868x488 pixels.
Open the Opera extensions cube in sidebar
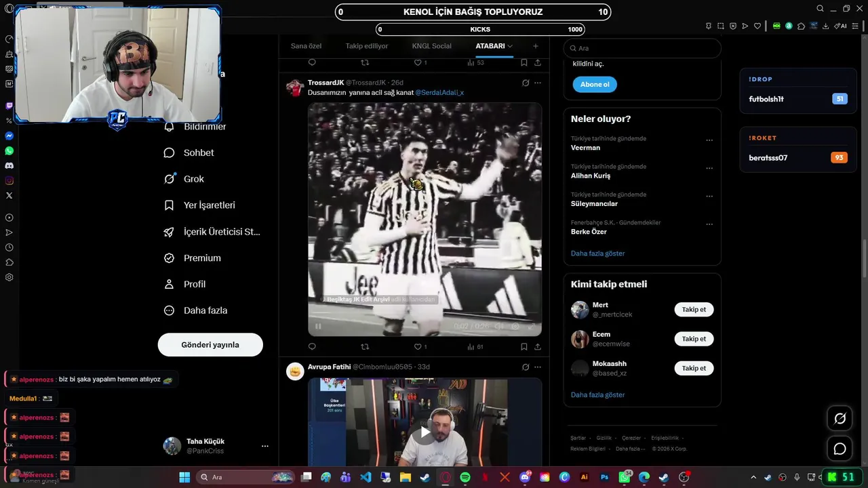(9, 262)
